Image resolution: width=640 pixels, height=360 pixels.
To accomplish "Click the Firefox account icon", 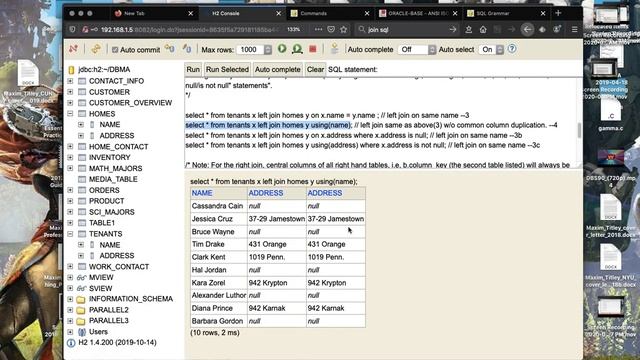I will coord(557,29).
